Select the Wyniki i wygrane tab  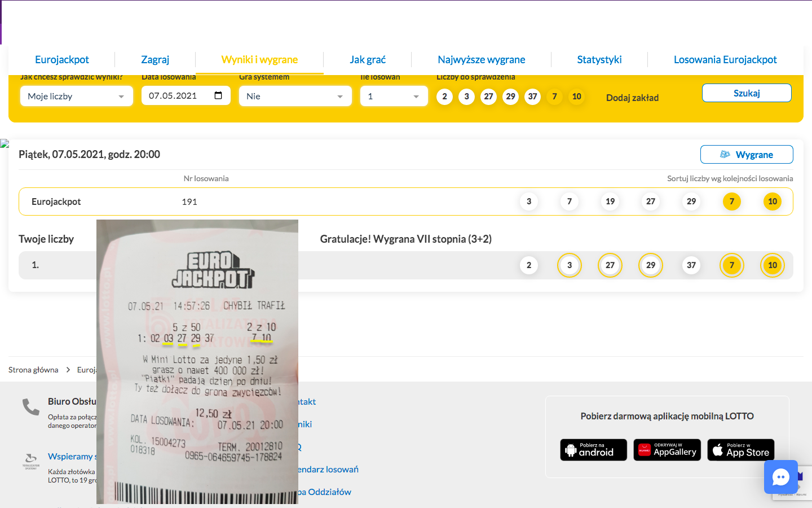[x=259, y=59]
